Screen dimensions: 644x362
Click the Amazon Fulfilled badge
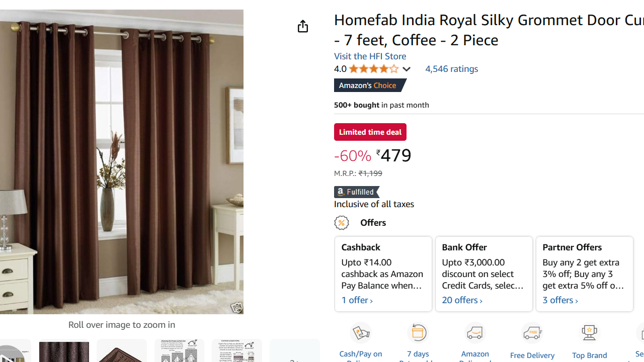(x=357, y=192)
